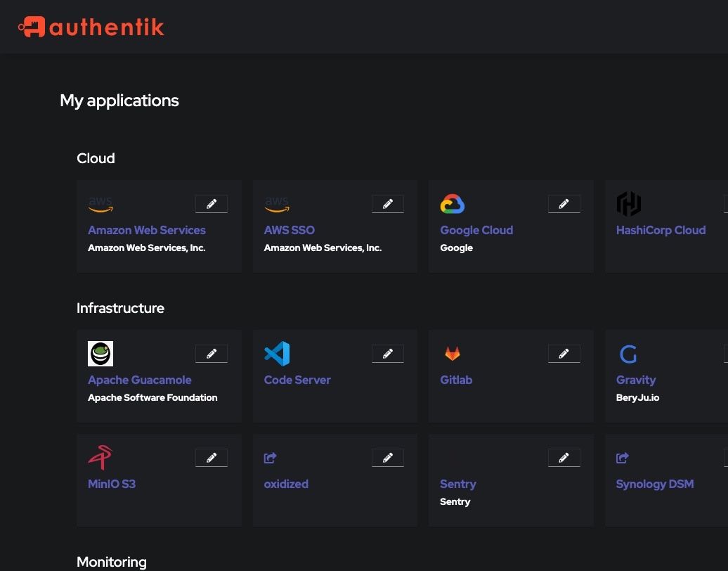728x571 pixels.
Task: Open the AWS SSO application link
Action: 290,230
